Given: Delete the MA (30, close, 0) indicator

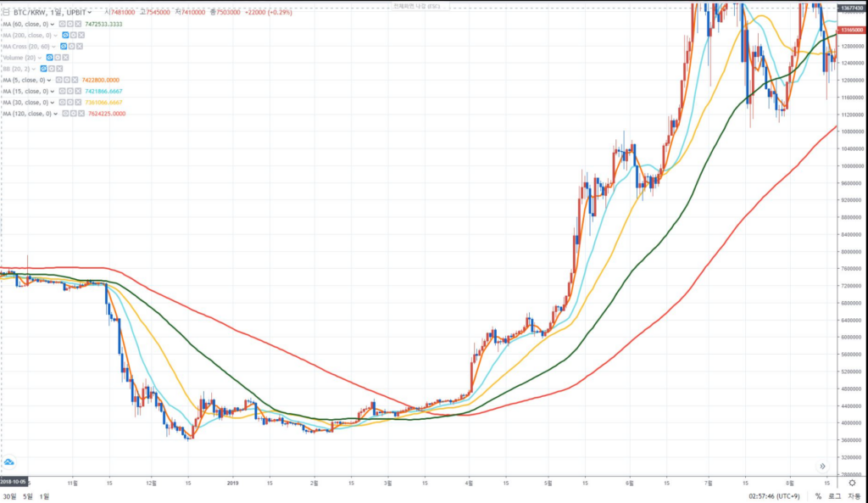Looking at the screenshot, I should [79, 102].
